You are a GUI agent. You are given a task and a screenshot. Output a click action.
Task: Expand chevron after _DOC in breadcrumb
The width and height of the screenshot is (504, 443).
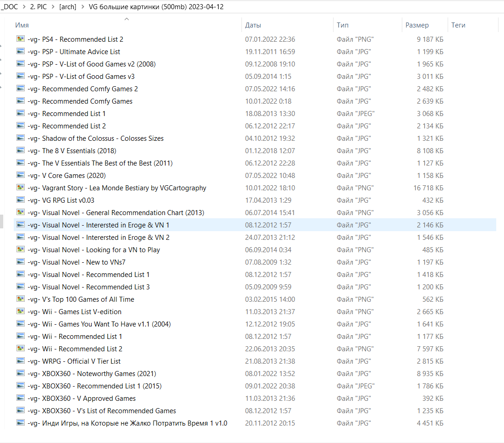coord(24,7)
